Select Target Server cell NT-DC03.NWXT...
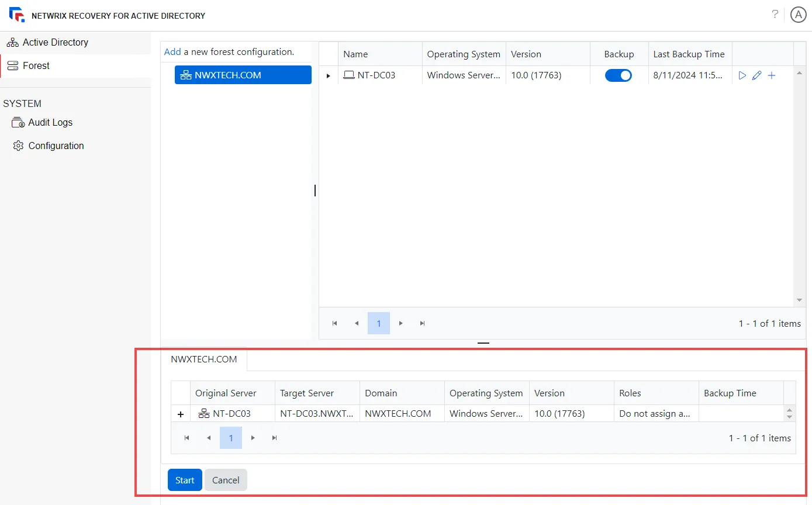This screenshot has width=812, height=505. pyautogui.click(x=317, y=413)
